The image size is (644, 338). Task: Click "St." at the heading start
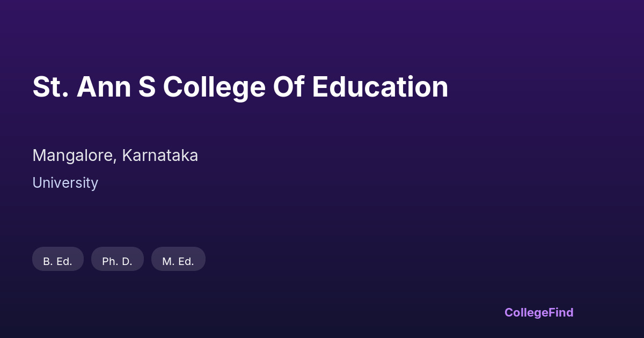click(50, 87)
